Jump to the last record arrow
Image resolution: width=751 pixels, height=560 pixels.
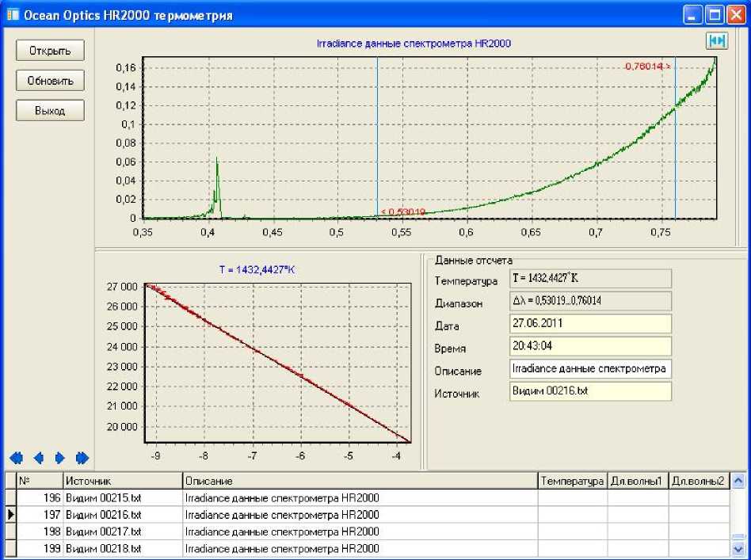[82, 458]
